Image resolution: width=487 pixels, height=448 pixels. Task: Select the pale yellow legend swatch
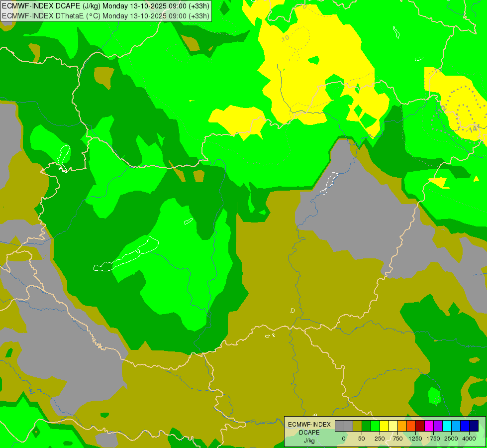(393, 426)
